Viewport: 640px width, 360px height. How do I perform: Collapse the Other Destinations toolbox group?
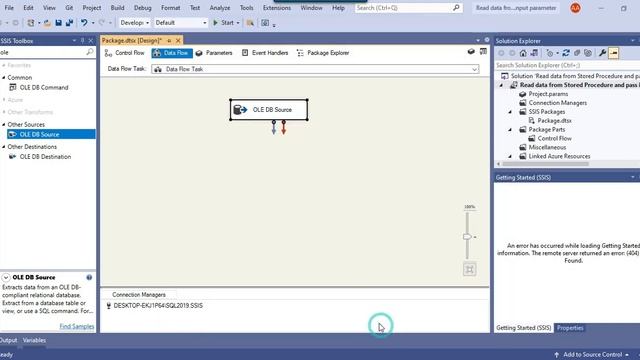(x=4, y=147)
